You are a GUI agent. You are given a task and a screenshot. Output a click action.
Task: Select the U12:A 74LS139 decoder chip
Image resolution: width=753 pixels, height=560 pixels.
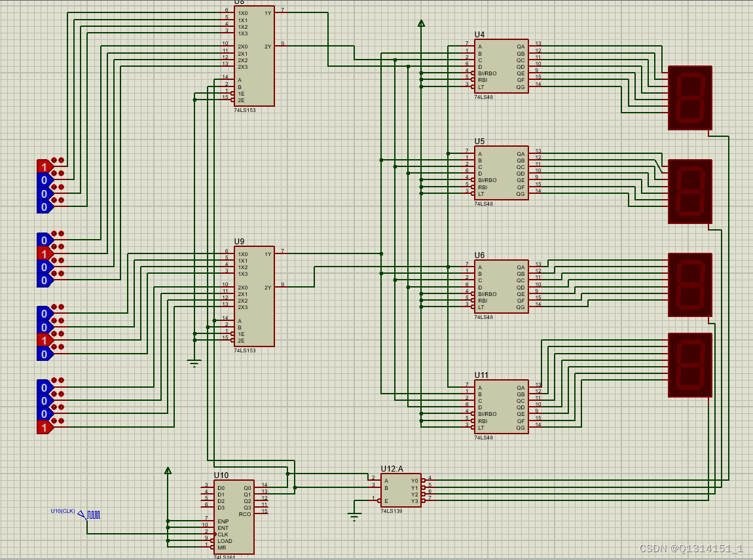tap(401, 491)
